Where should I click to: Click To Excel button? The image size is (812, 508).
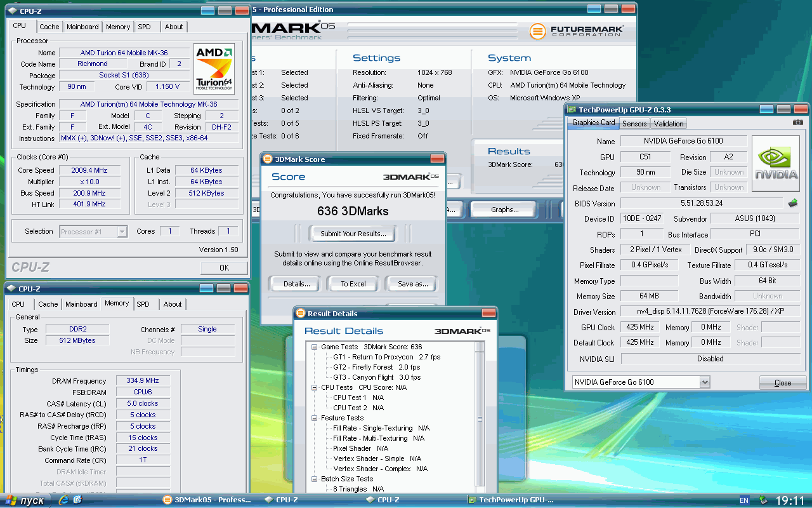coord(353,284)
